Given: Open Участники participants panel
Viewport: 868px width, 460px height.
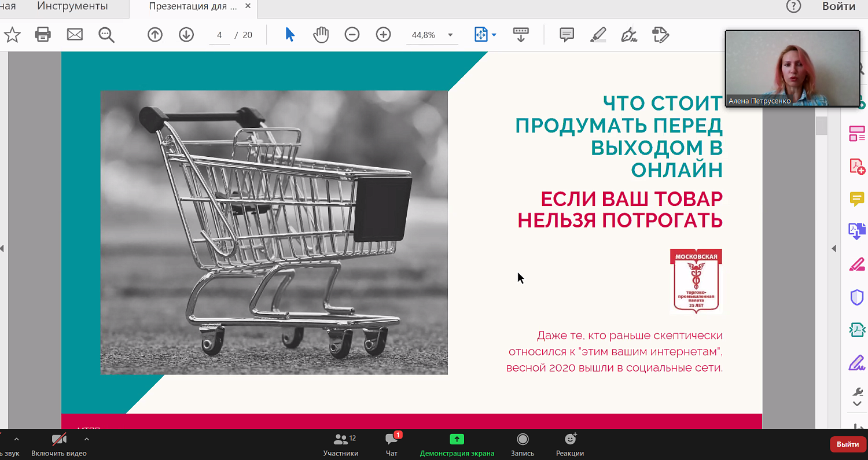Looking at the screenshot, I should tap(341, 444).
